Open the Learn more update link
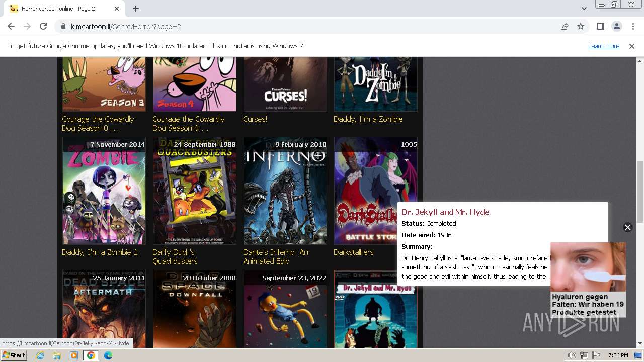 (604, 46)
